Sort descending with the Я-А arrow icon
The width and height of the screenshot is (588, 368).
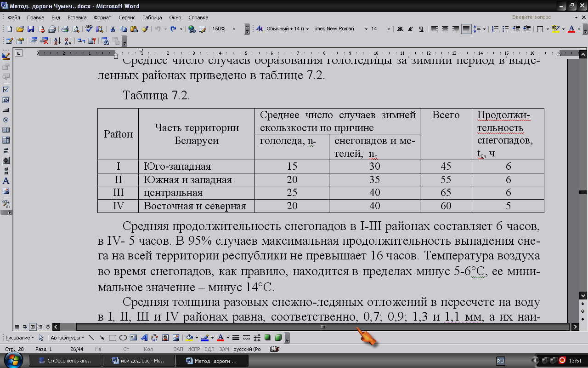coord(68,41)
